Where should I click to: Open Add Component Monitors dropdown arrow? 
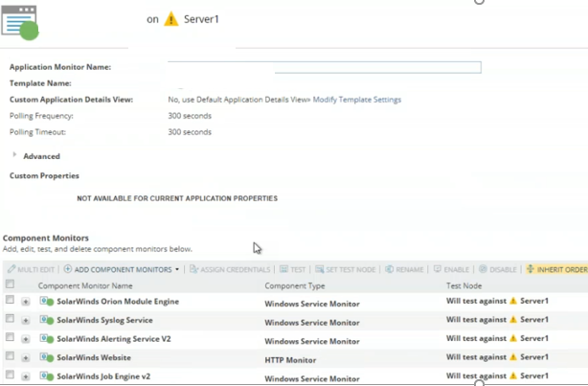click(x=177, y=269)
